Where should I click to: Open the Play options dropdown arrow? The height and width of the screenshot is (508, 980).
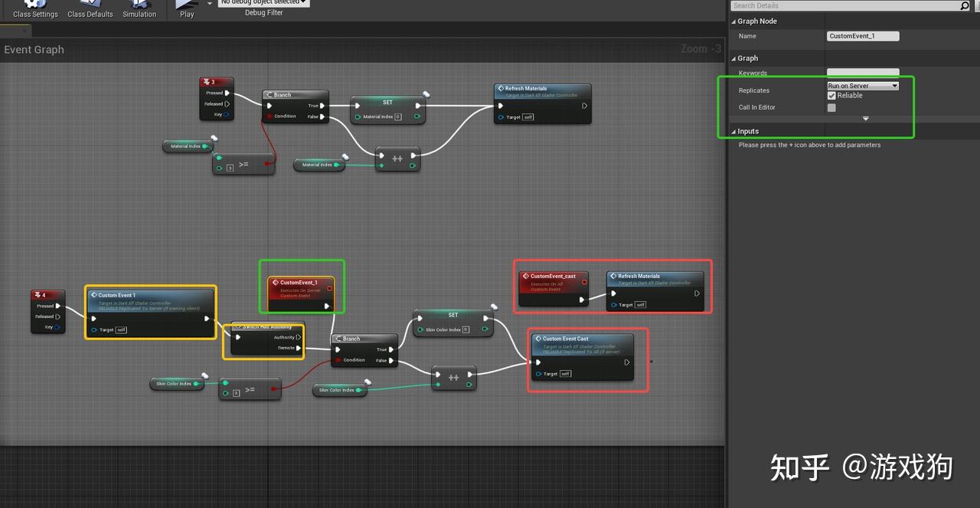[x=209, y=4]
